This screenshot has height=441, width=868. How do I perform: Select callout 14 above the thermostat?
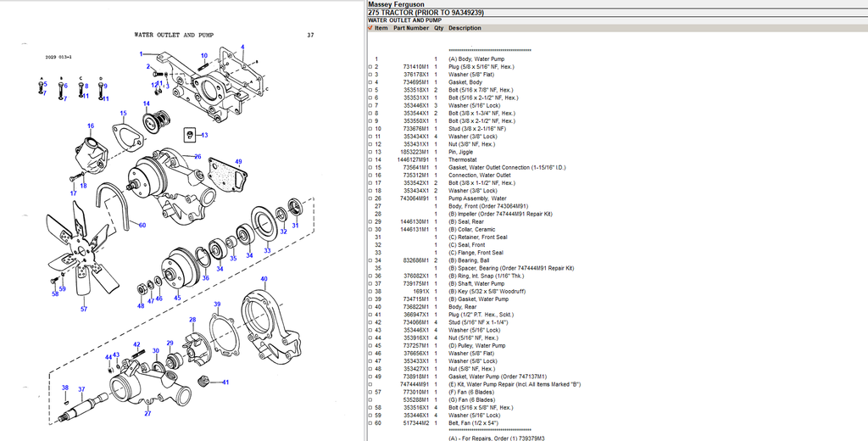(146, 103)
